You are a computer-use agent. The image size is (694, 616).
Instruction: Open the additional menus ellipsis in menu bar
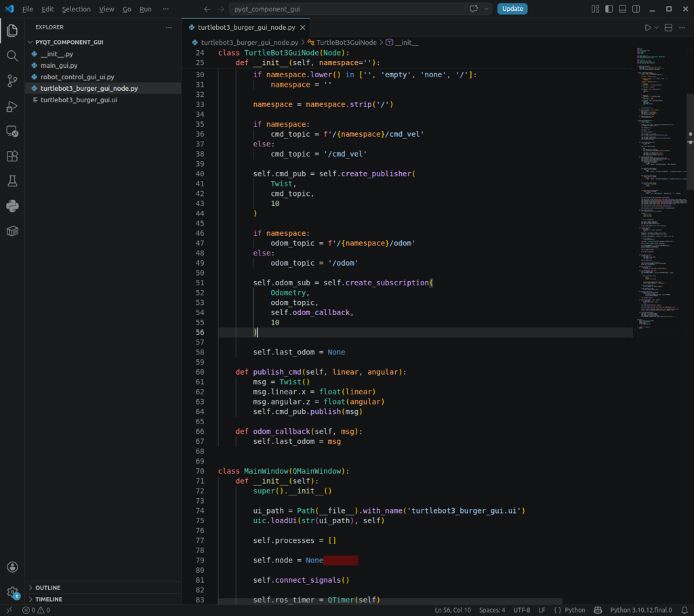click(x=165, y=9)
